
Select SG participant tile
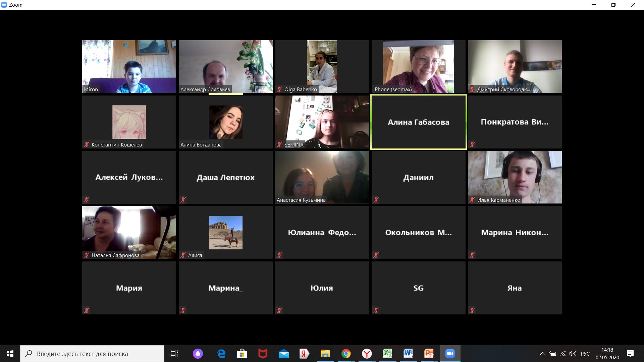point(419,288)
